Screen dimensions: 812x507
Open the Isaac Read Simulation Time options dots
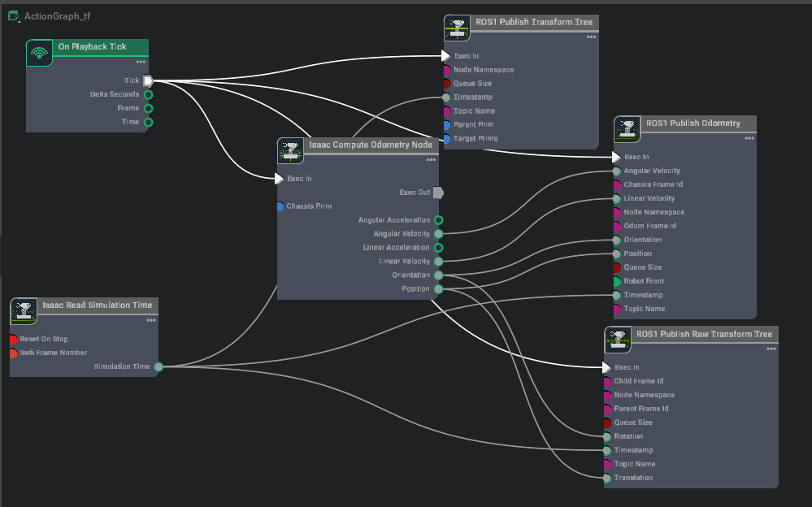click(150, 321)
